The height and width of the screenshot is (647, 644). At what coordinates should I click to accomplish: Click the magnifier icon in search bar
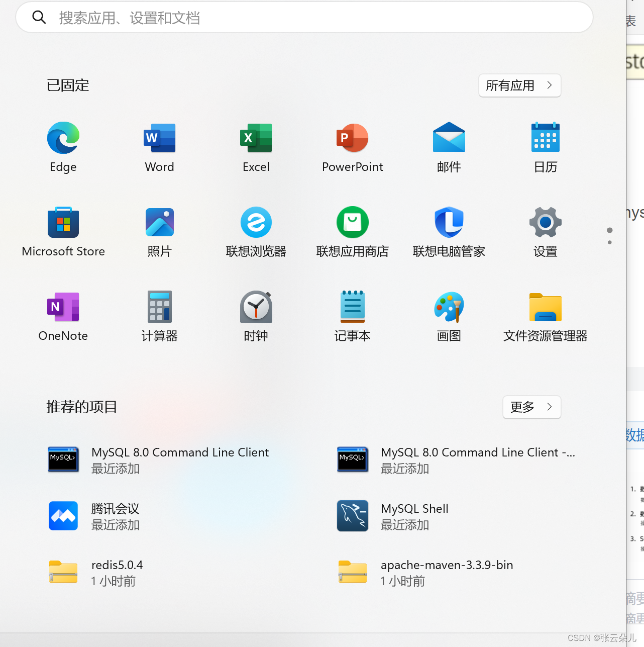tap(39, 18)
